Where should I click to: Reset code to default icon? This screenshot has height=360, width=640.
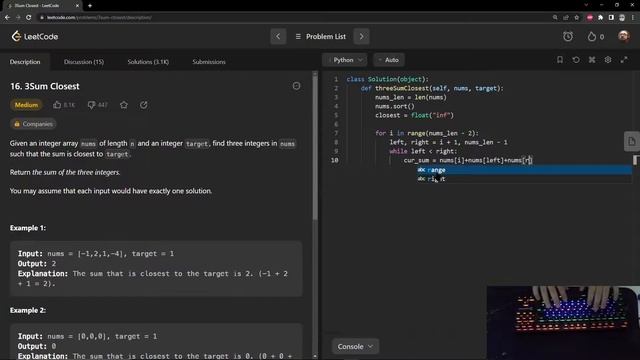(576, 60)
